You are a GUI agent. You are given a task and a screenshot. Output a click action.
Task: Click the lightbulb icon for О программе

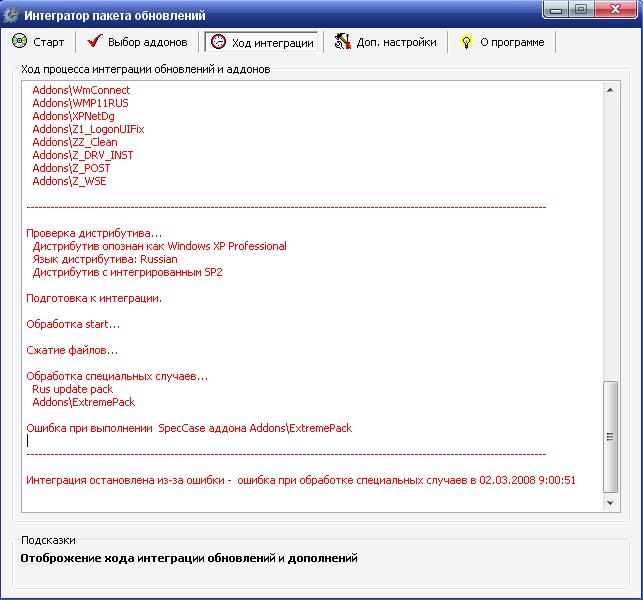466,42
